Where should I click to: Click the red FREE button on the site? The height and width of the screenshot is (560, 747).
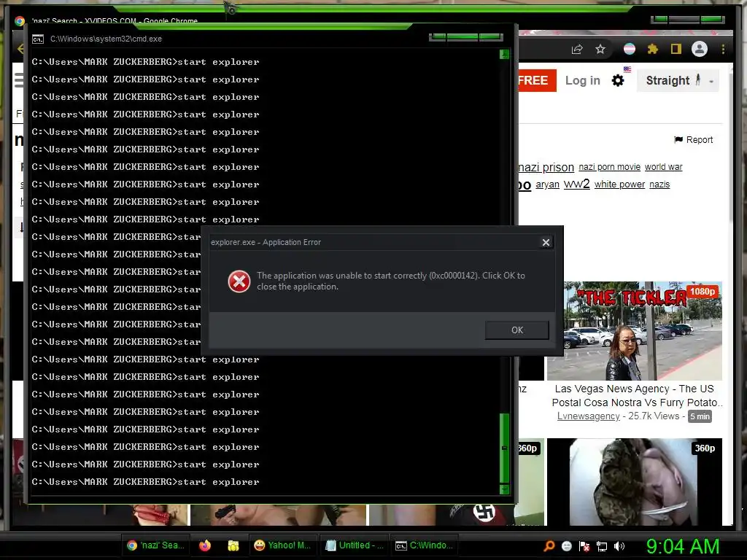537,80
